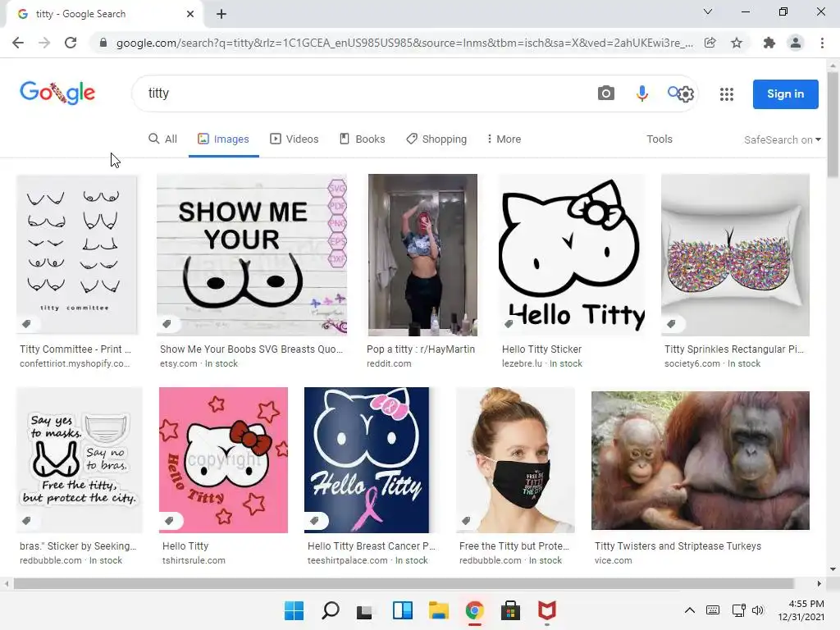Open the Windows Start menu

(x=294, y=610)
